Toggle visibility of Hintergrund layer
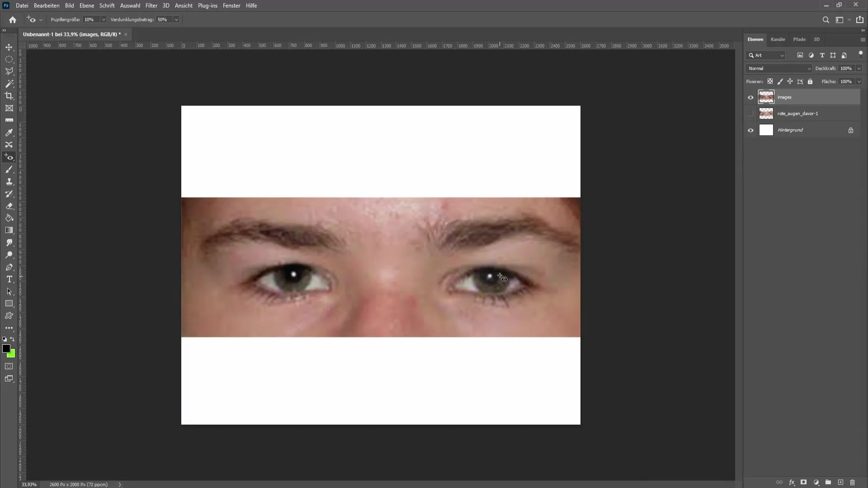Viewport: 868px width, 488px height. (x=750, y=130)
